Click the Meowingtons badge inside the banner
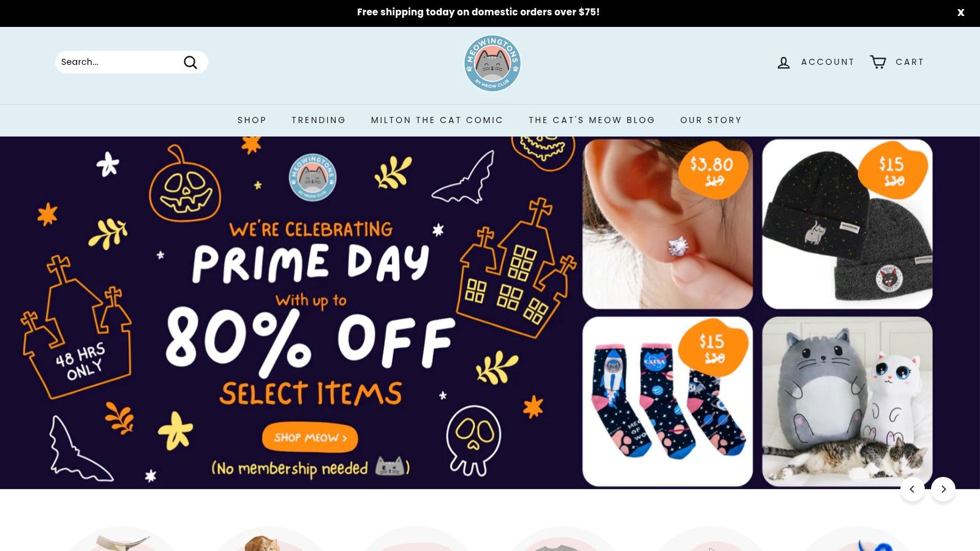This screenshot has height=551, width=980. tap(312, 178)
